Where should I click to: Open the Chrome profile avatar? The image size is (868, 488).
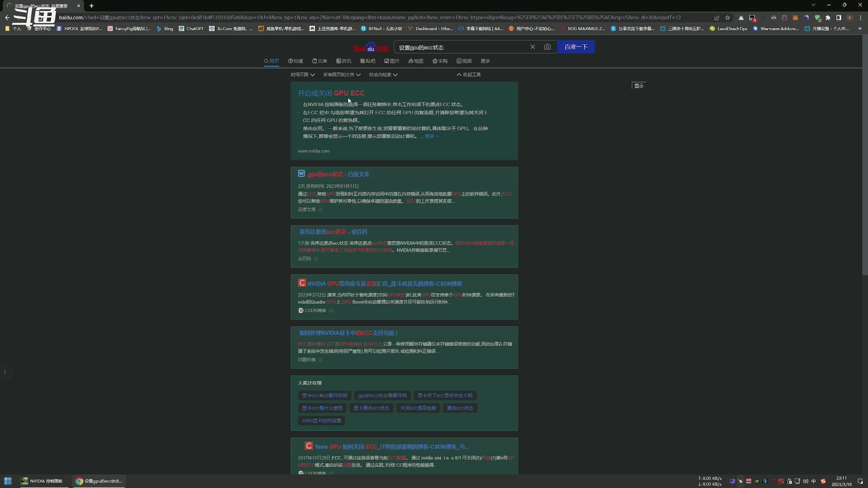click(x=850, y=18)
